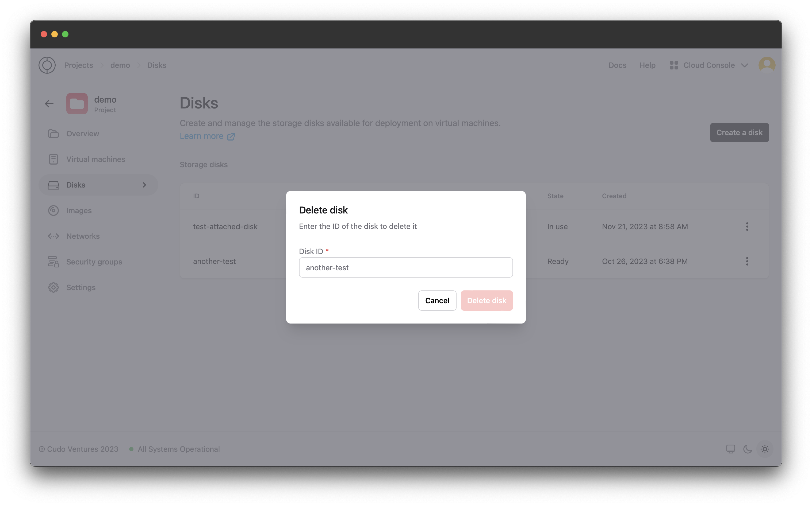Click the Disks sidebar icon
The width and height of the screenshot is (812, 506).
coord(53,184)
